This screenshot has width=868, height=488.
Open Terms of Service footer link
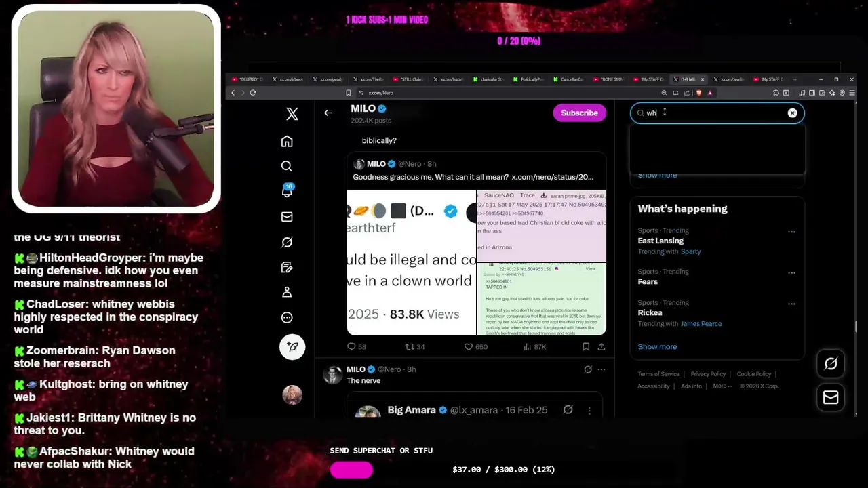click(x=658, y=374)
